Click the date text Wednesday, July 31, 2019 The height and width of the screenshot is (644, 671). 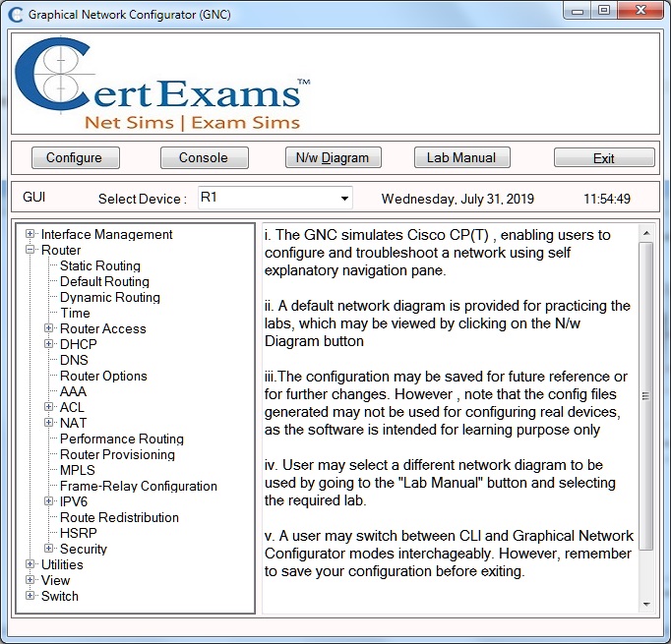coord(457,199)
